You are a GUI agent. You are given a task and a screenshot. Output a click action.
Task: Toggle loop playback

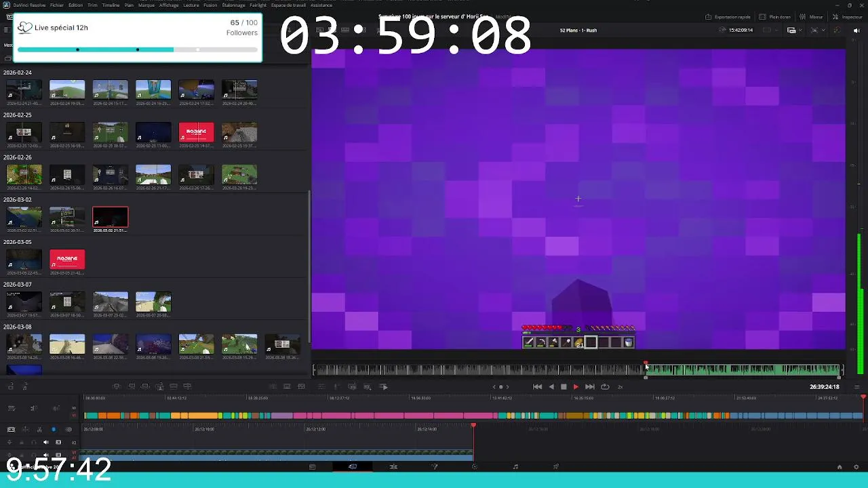click(x=605, y=387)
